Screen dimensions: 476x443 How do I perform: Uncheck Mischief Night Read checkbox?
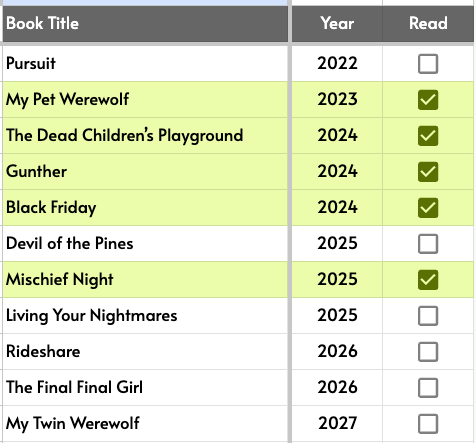[428, 280]
